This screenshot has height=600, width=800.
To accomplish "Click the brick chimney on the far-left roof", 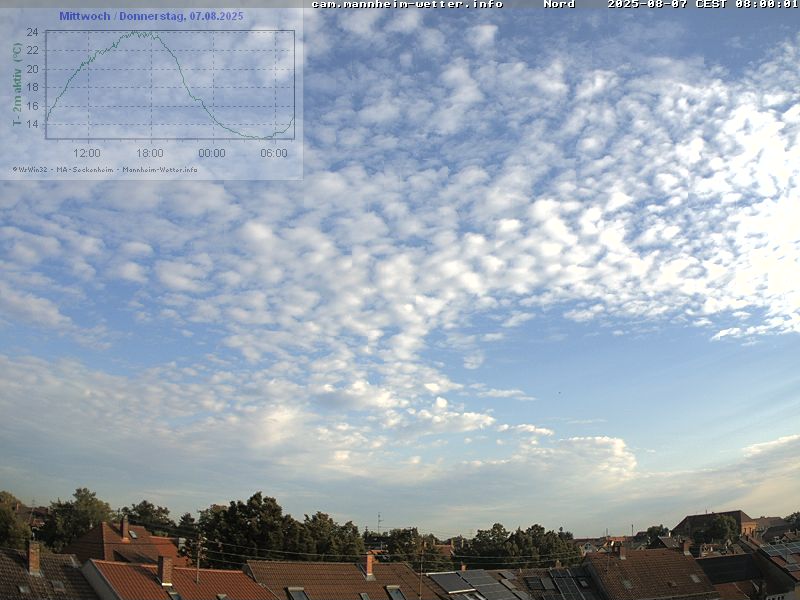I will tap(34, 557).
